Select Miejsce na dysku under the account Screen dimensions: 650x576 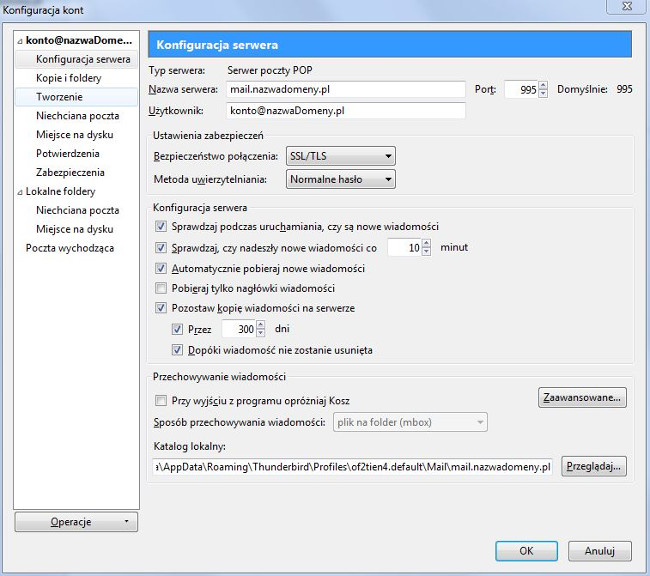pos(76,135)
